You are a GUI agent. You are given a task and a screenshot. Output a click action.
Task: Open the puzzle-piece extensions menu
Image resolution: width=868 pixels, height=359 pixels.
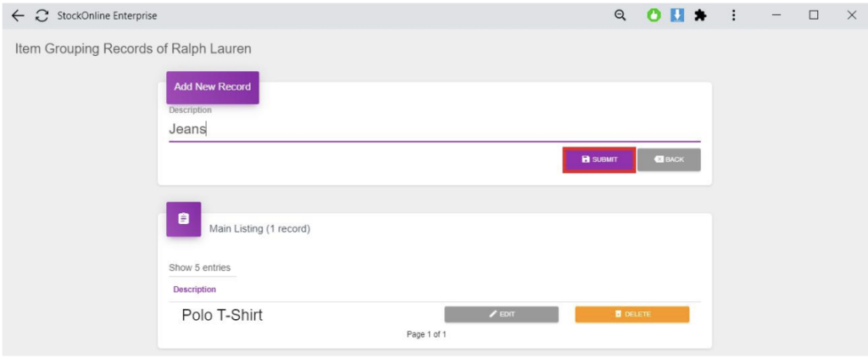coord(700,15)
